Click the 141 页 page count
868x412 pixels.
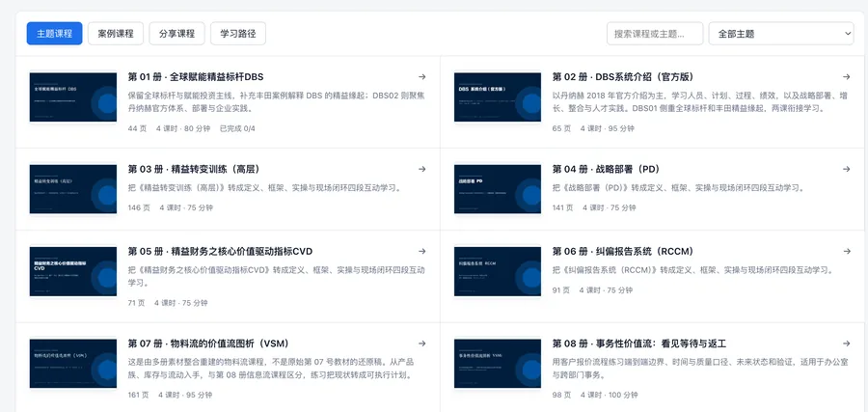pos(563,207)
